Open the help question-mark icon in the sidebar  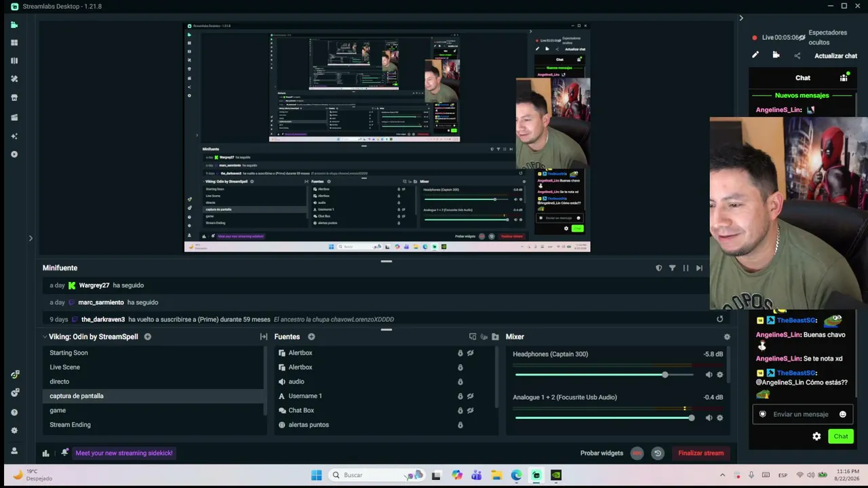pyautogui.click(x=14, y=412)
